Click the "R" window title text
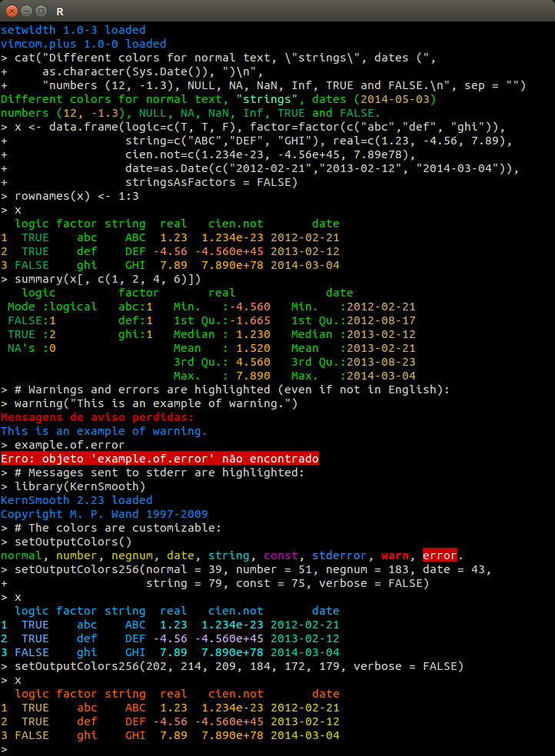This screenshot has width=555, height=756. tap(61, 11)
